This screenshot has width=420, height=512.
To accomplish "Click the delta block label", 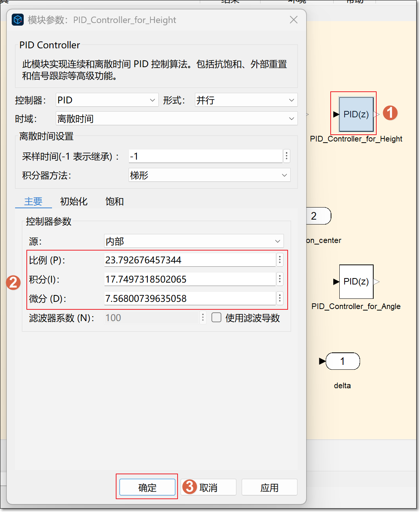I will pyautogui.click(x=342, y=386).
